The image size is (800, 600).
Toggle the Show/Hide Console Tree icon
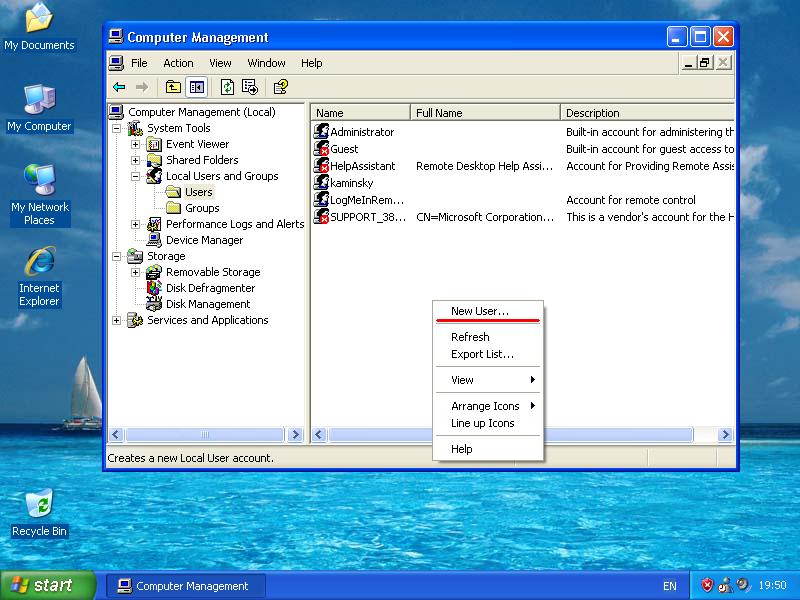(197, 87)
